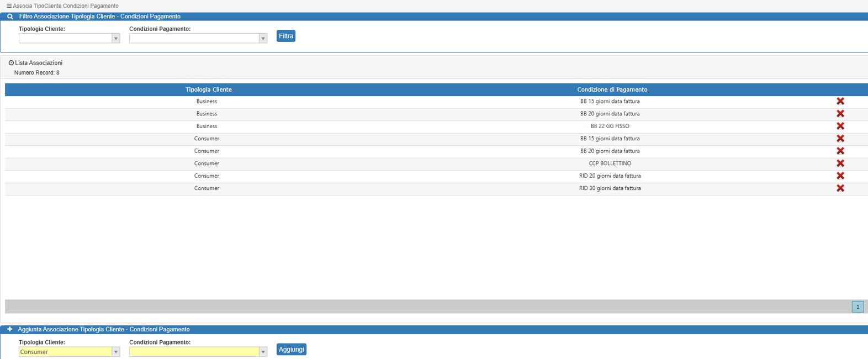Viewport: 868px width, 359px height.
Task: Click the yellow Tipologia Cliente field showing Consumer
Action: pos(65,352)
